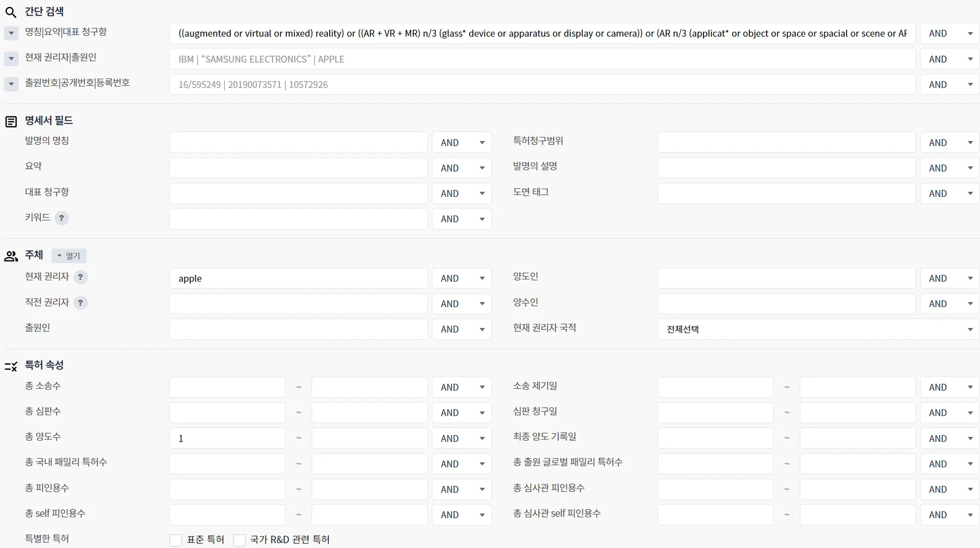Screen dimensions: 980x548
Task: Click the 특허 속성 checklist icon
Action: (x=11, y=366)
